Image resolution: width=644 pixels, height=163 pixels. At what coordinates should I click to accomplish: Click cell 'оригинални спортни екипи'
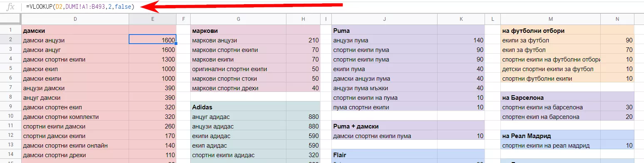pos(238,69)
